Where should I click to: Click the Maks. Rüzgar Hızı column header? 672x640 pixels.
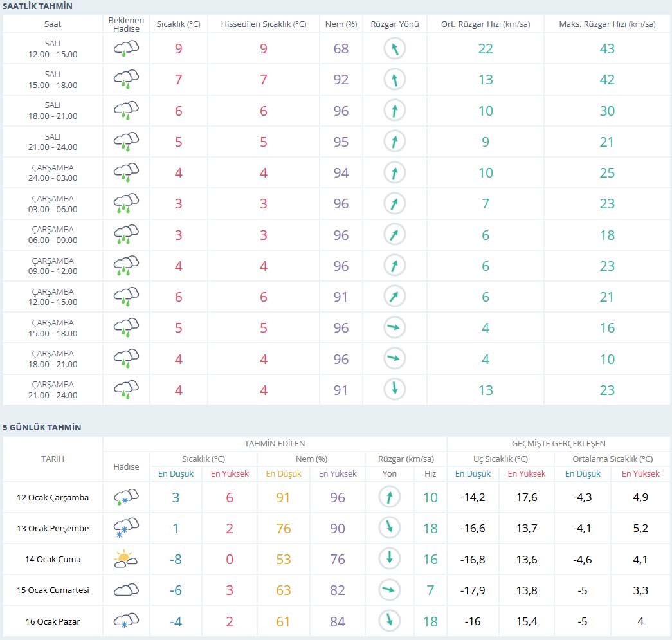(606, 24)
